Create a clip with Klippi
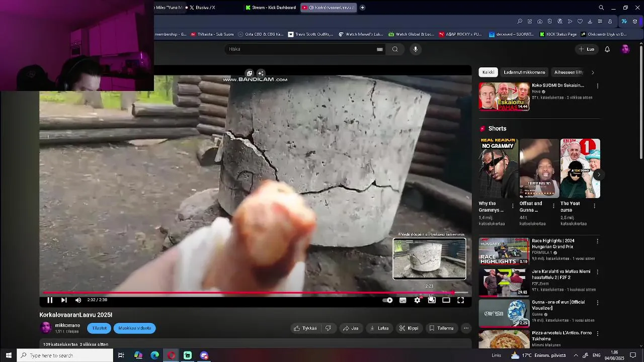644x362 pixels. point(409,328)
